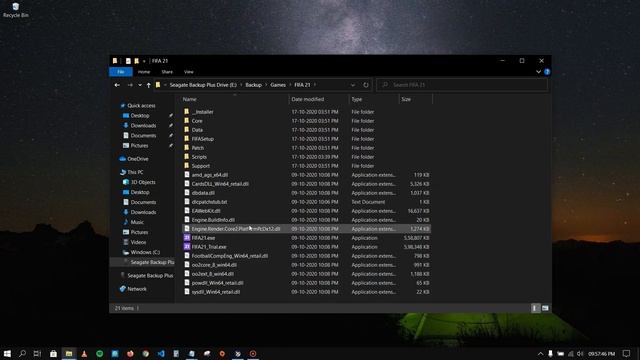Viewport: 640px width, 360px height.
Task: Open Microsoft Store from the taskbar
Action: click(53, 353)
